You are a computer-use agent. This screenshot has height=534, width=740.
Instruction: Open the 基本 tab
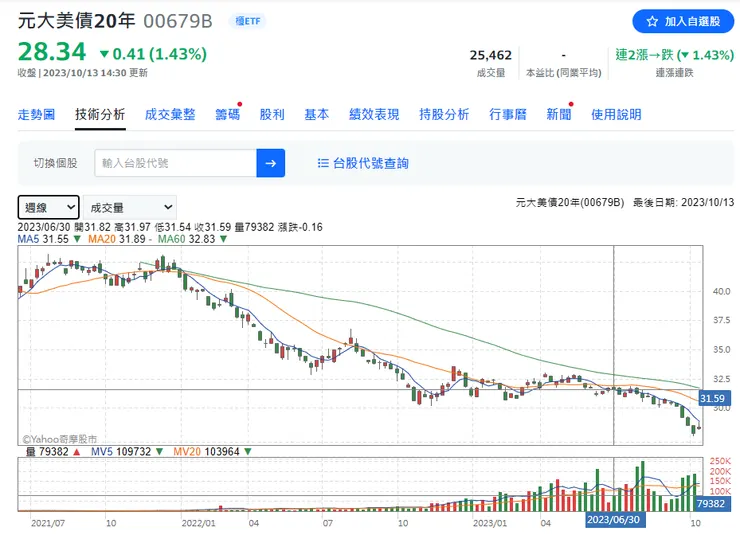coord(316,115)
